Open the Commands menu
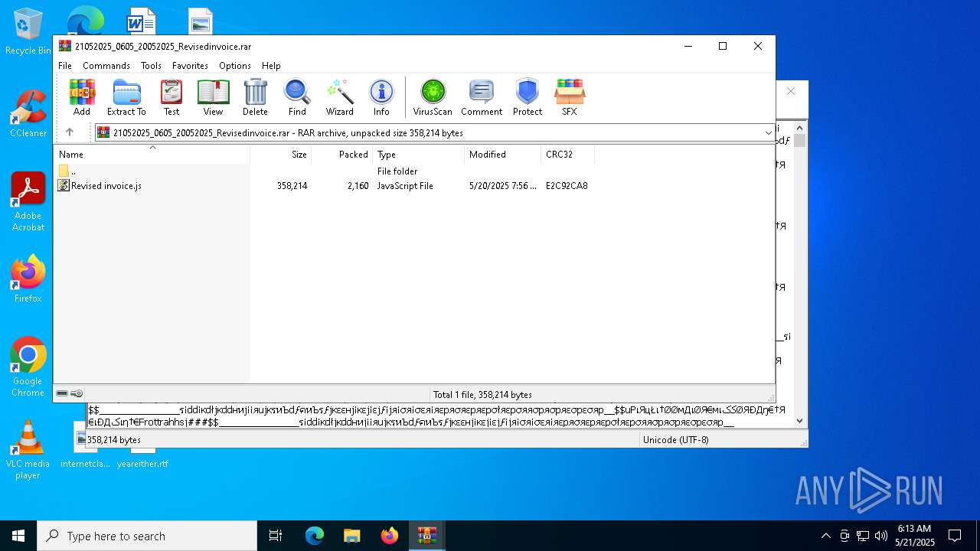Screen dimensions: 980x551 (x=106, y=66)
